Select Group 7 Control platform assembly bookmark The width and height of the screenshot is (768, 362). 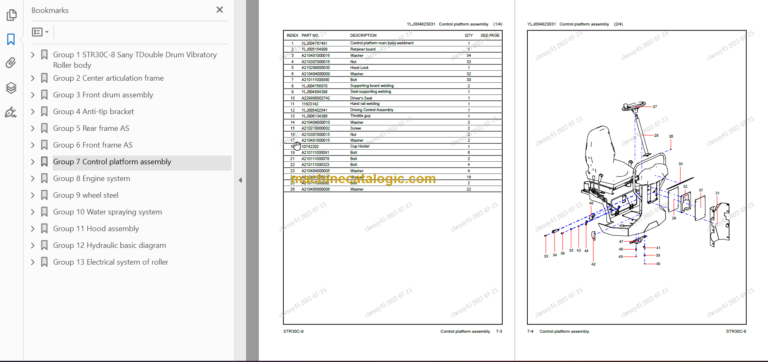click(x=112, y=162)
